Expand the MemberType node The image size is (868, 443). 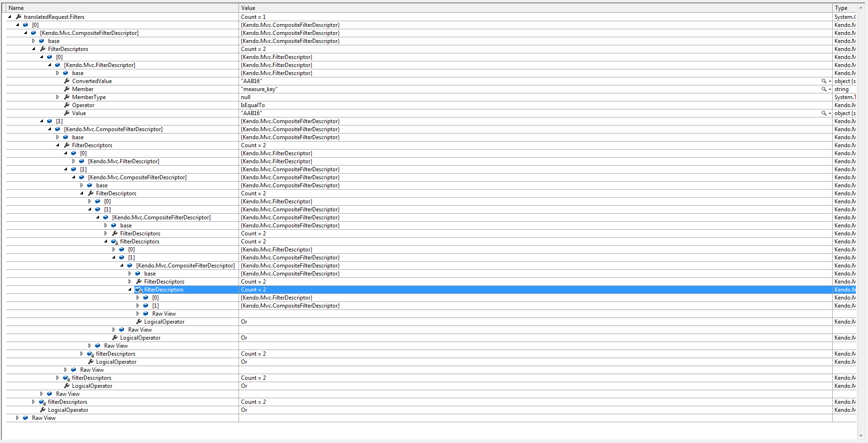click(x=58, y=97)
